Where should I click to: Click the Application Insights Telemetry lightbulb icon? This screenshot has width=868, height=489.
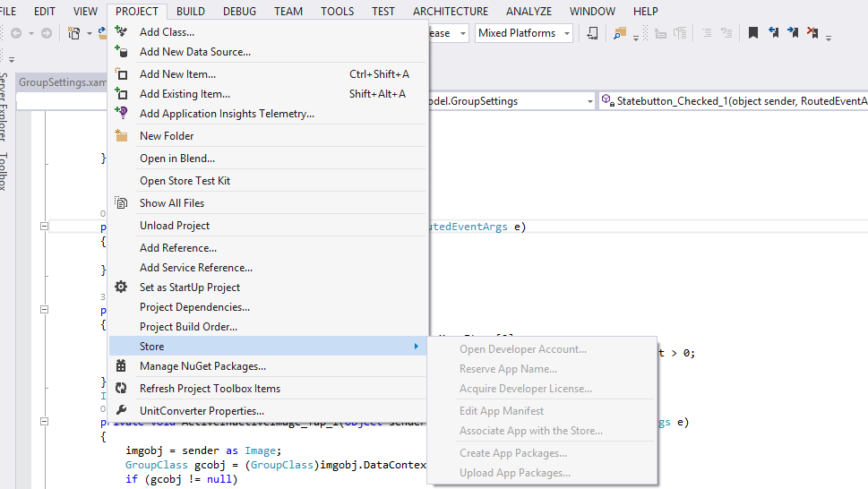click(122, 114)
